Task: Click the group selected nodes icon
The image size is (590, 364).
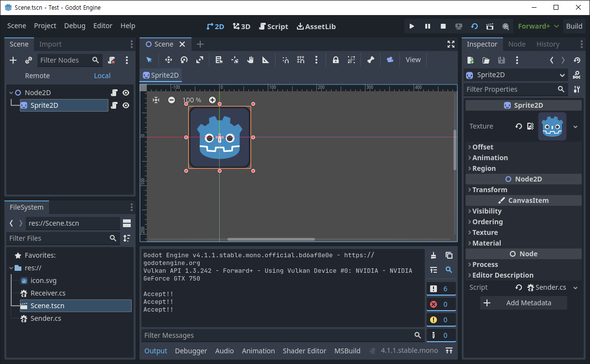Action: (x=351, y=60)
